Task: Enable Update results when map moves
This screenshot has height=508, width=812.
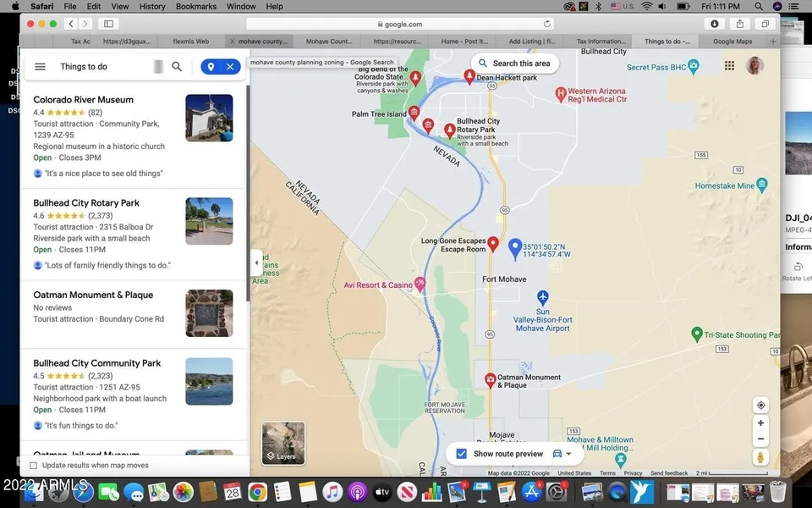Action: (x=34, y=466)
